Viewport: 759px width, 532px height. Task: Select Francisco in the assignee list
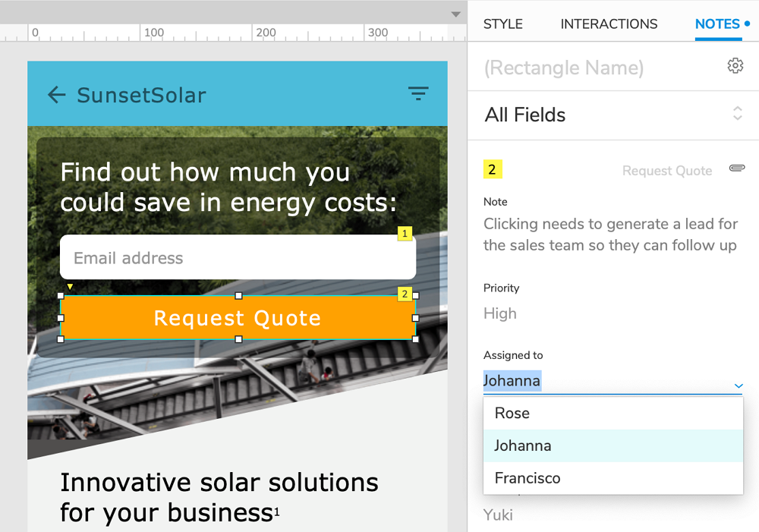528,478
